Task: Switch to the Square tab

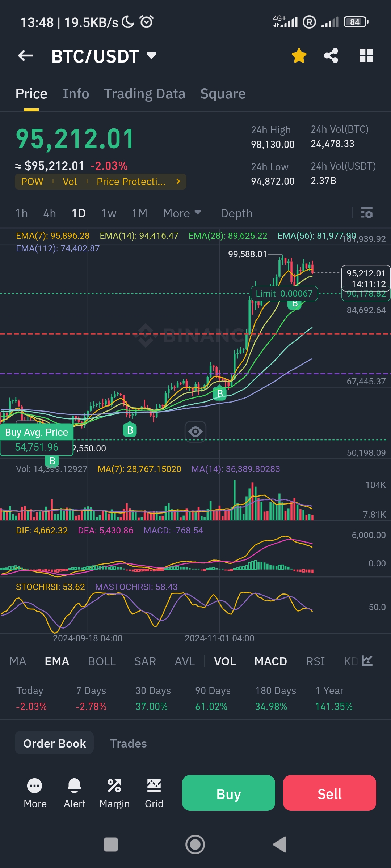Action: [x=223, y=94]
